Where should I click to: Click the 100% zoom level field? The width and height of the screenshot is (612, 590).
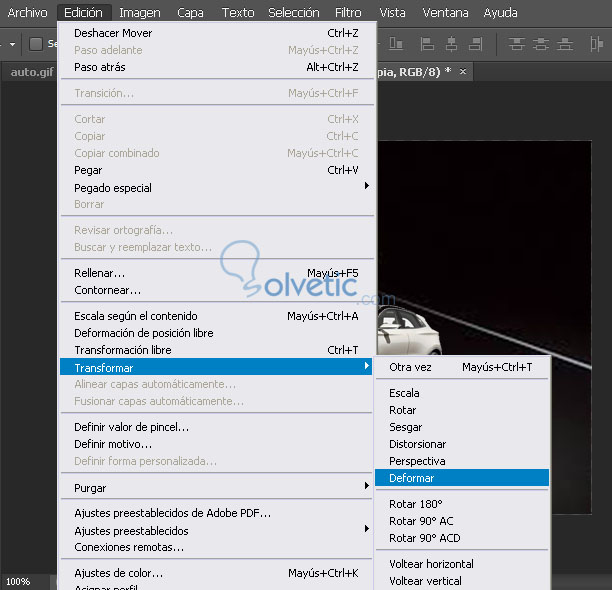(x=19, y=582)
